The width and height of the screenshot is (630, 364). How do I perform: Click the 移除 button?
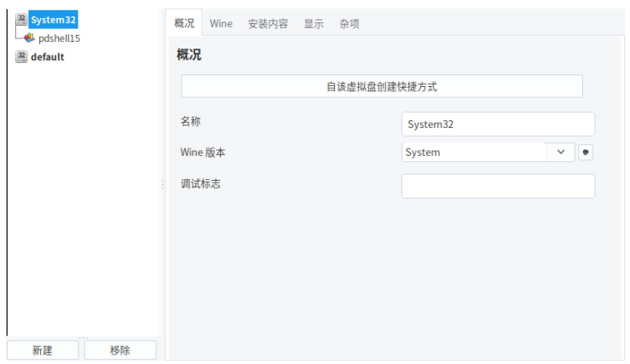coord(120,350)
